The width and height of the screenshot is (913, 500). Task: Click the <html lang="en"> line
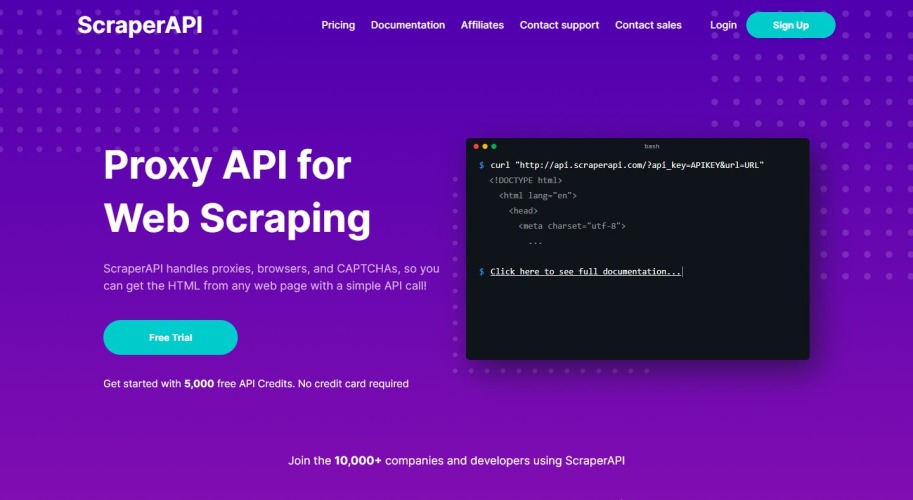pos(537,196)
